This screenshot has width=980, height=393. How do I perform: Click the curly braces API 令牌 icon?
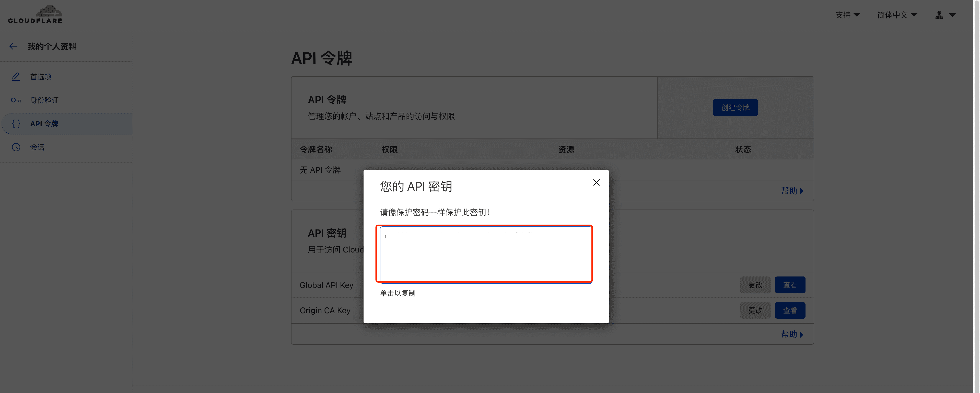(16, 124)
